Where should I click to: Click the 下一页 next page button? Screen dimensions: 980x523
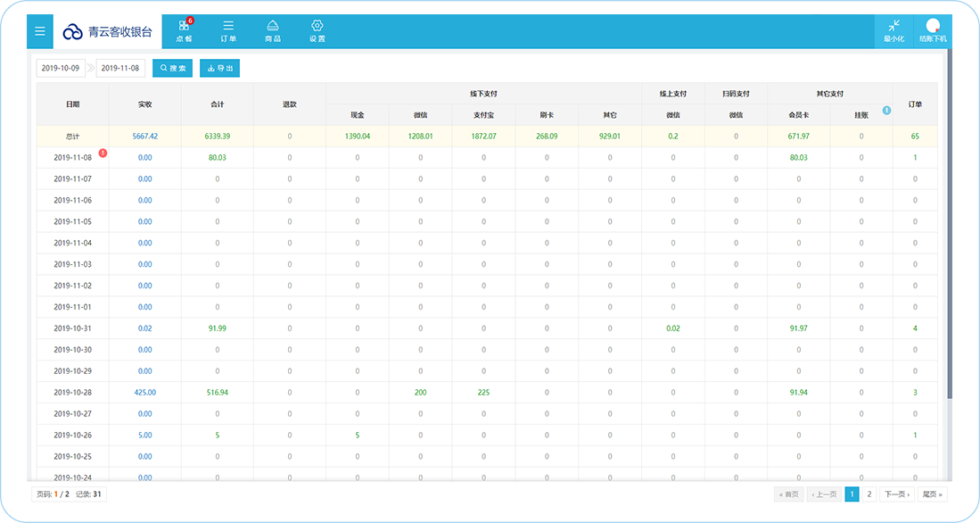896,494
